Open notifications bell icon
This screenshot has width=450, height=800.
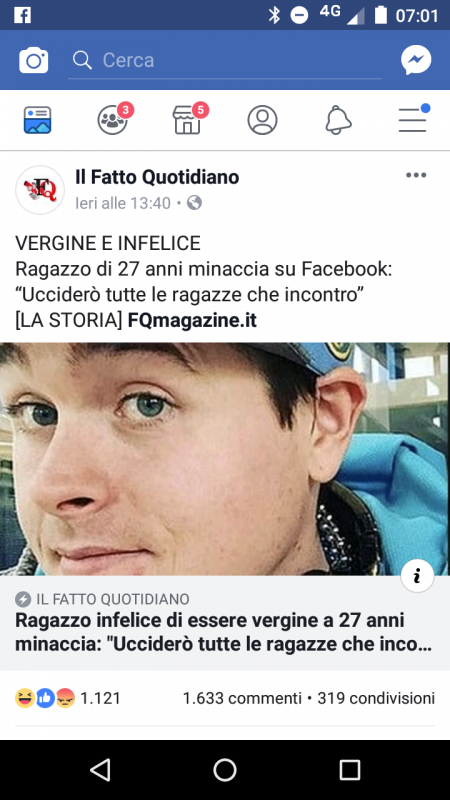[x=338, y=120]
